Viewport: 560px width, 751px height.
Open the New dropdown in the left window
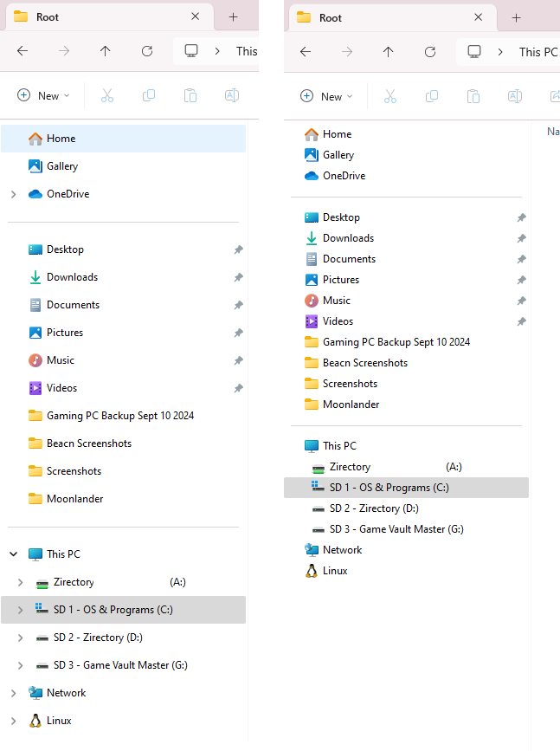(x=44, y=96)
